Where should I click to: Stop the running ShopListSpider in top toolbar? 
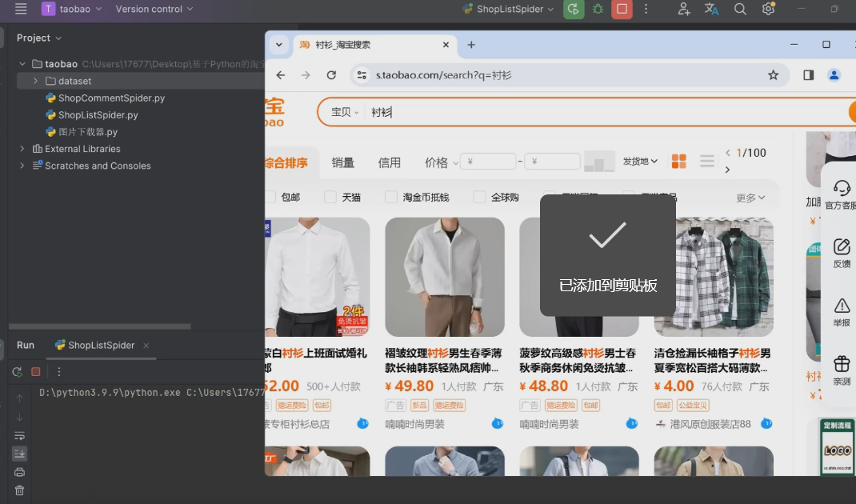(622, 10)
